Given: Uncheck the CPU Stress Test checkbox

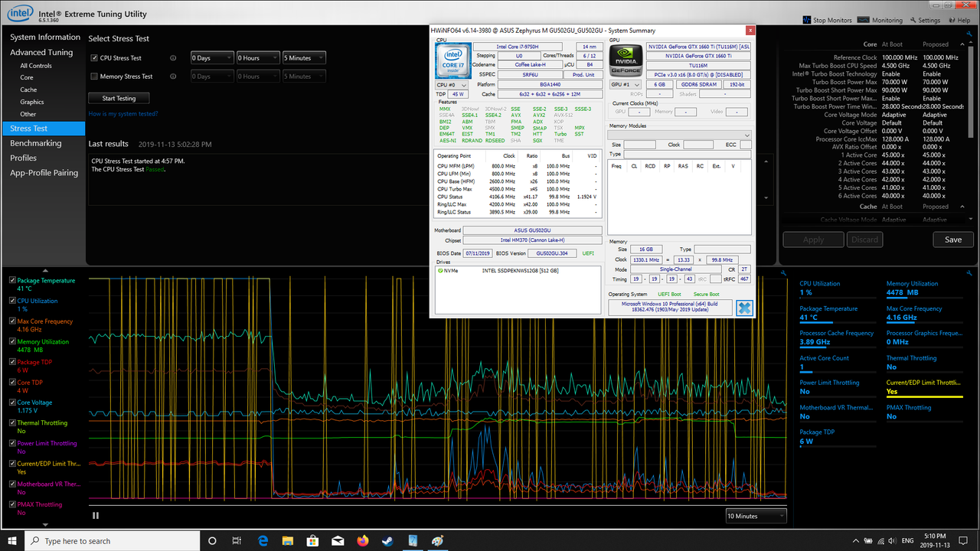Looking at the screenshot, I should (x=94, y=57).
